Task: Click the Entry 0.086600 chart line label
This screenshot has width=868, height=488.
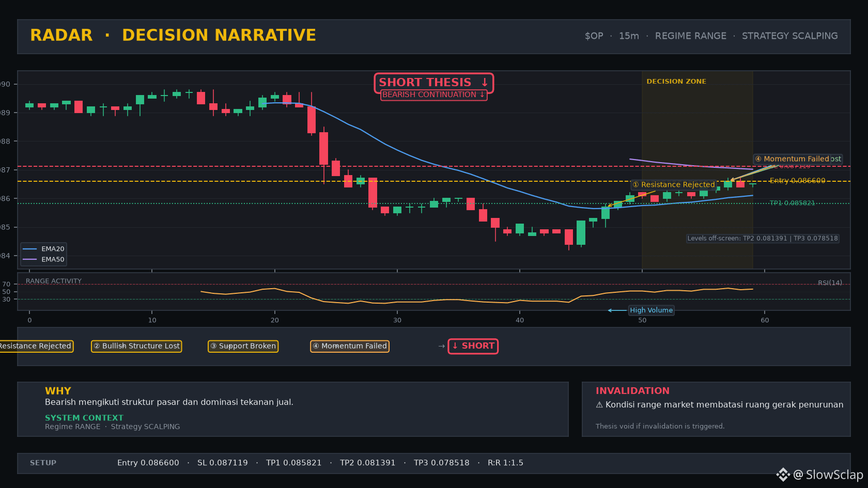Action: click(797, 181)
